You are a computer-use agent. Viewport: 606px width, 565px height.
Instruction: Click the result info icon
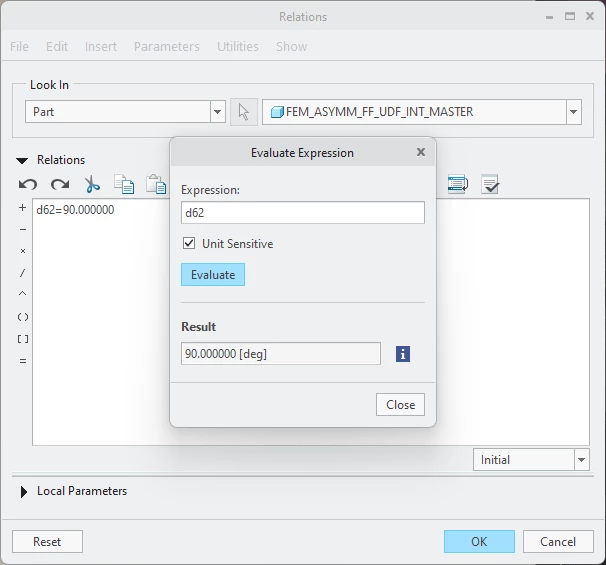(403, 354)
